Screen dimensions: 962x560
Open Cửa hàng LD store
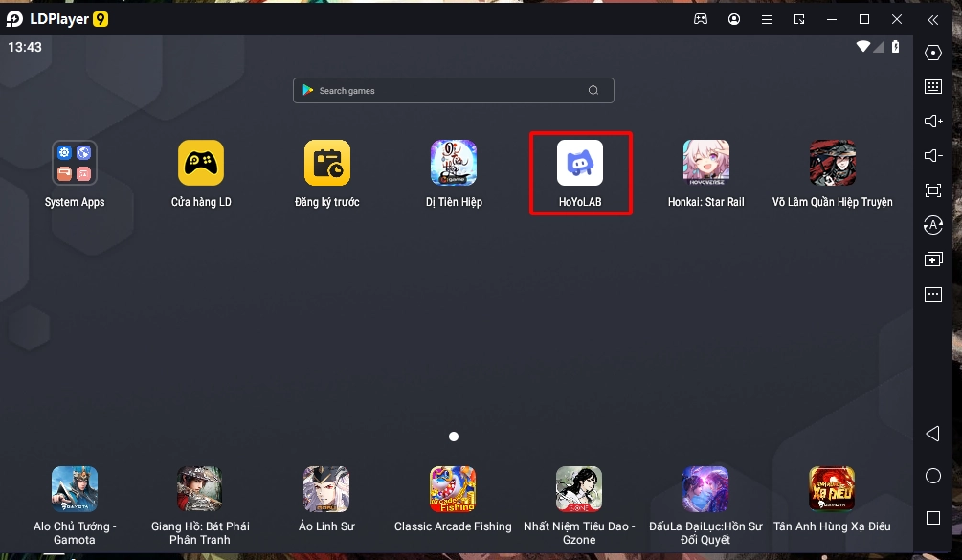coord(201,163)
